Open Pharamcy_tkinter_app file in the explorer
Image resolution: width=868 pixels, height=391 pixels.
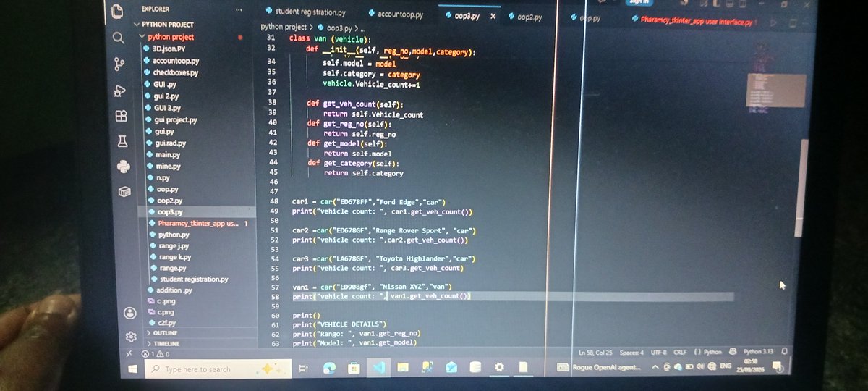tap(197, 224)
